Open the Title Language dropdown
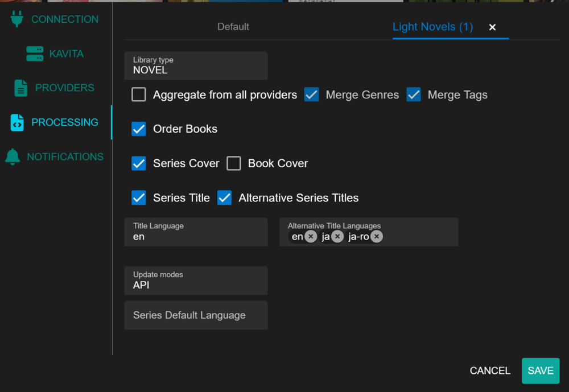This screenshot has width=569, height=392. point(196,232)
